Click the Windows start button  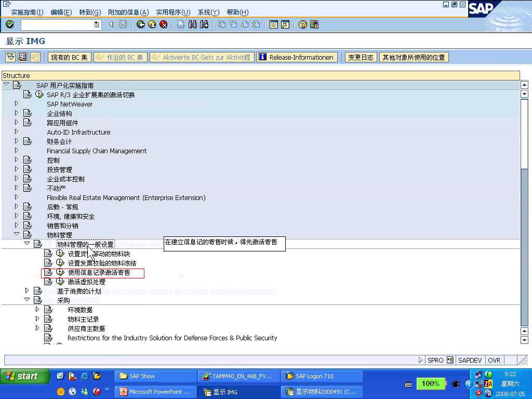pyautogui.click(x=24, y=376)
